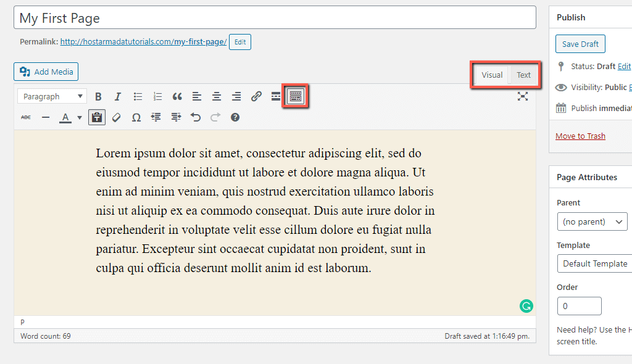This screenshot has width=632, height=364.
Task: Clear formatting with the eraser icon
Action: [117, 117]
